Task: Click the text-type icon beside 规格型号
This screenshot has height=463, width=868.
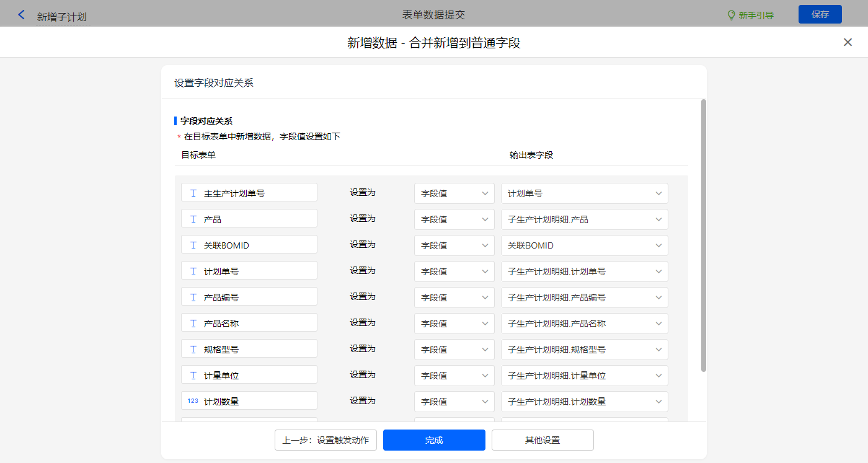Action: 193,350
